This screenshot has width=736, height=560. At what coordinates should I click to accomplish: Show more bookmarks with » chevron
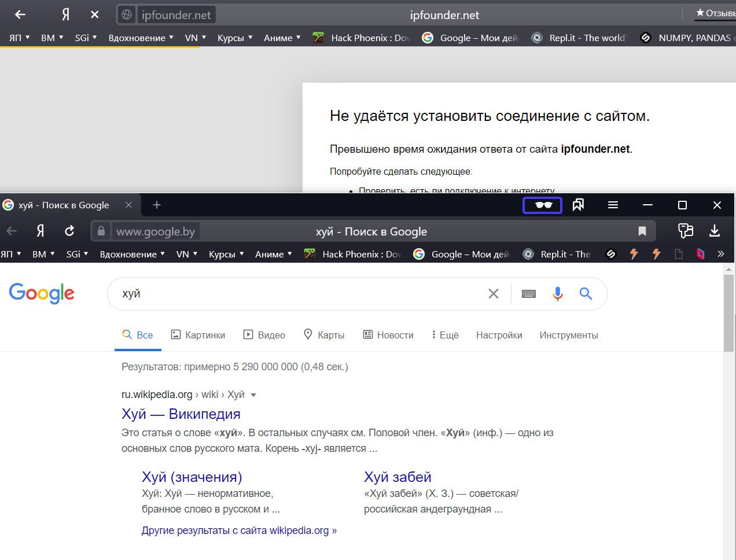720,254
